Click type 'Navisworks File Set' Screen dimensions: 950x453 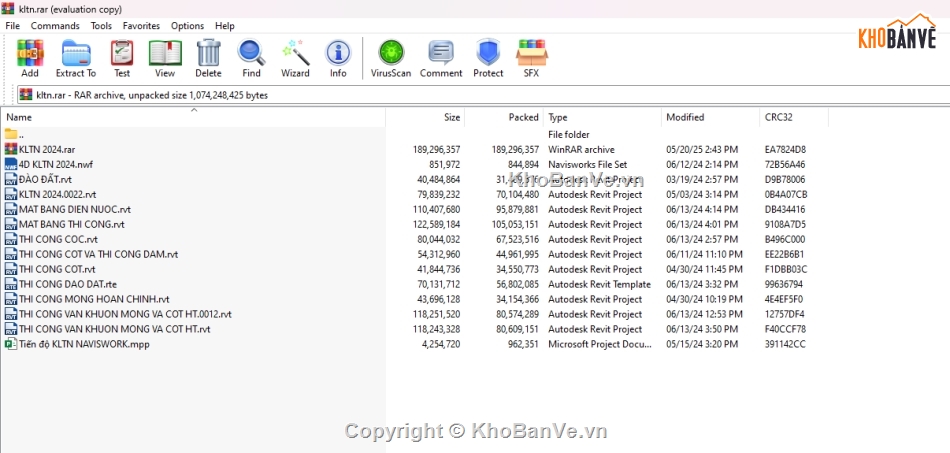588,164
